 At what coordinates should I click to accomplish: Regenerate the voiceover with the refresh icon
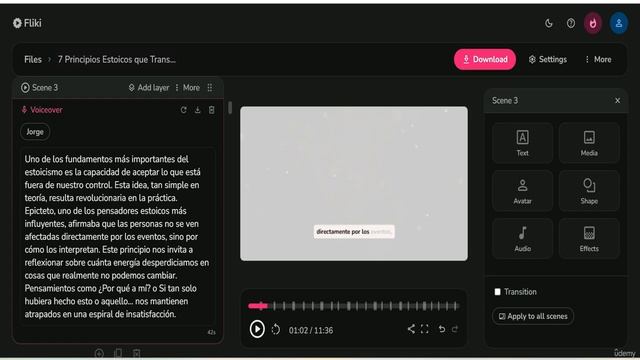point(184,110)
